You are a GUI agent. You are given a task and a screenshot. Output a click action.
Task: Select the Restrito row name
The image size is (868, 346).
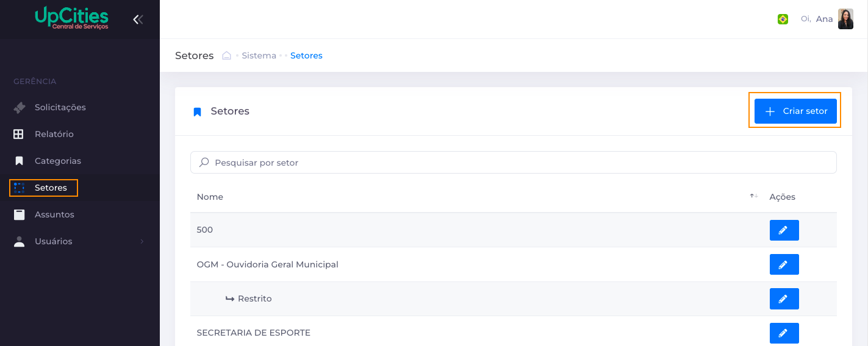tap(254, 298)
